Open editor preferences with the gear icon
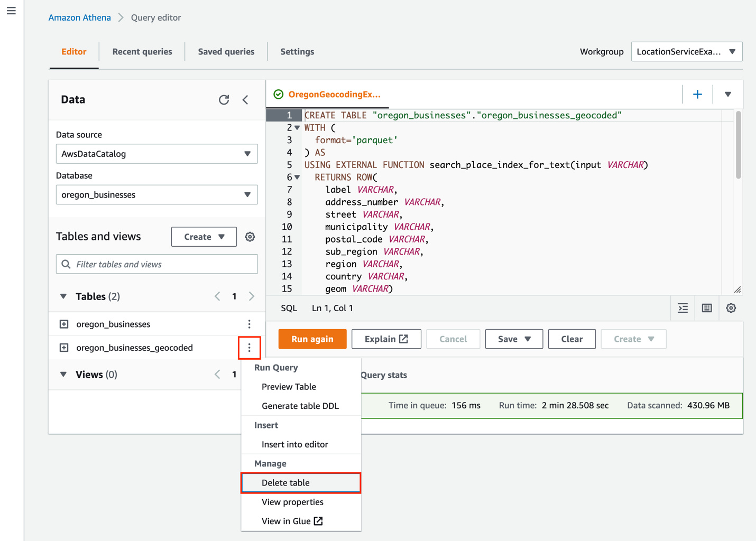Image resolution: width=756 pixels, height=541 pixels. pos(731,308)
